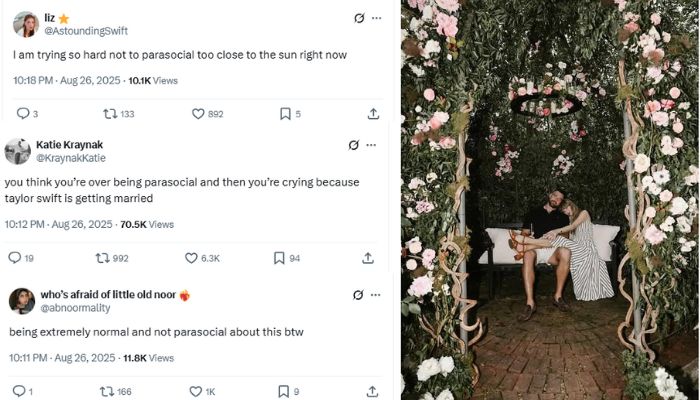Click liz's profile avatar
Viewport: 700px width, 400px height.
point(26,24)
